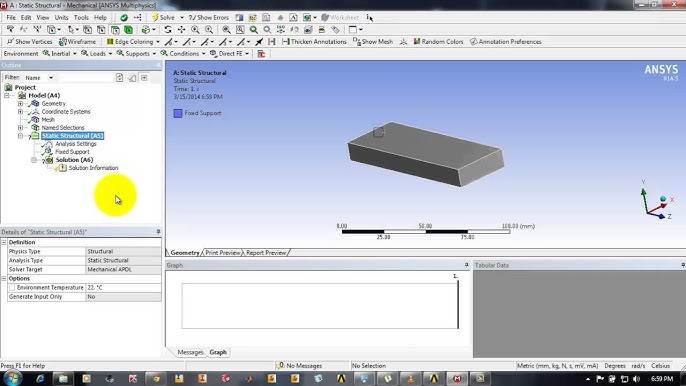Click the Random Colors icon
Viewport: 686px width, 386px height.
(x=417, y=42)
